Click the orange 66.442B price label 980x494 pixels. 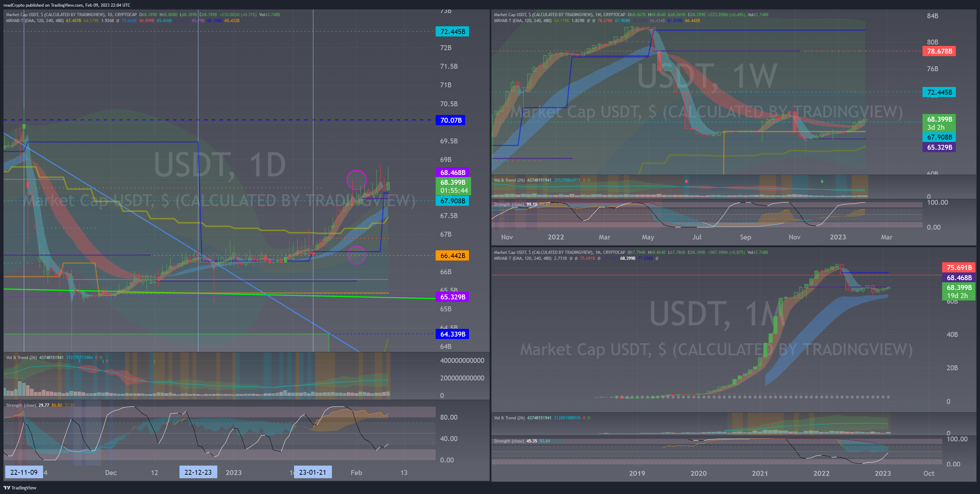[452, 255]
